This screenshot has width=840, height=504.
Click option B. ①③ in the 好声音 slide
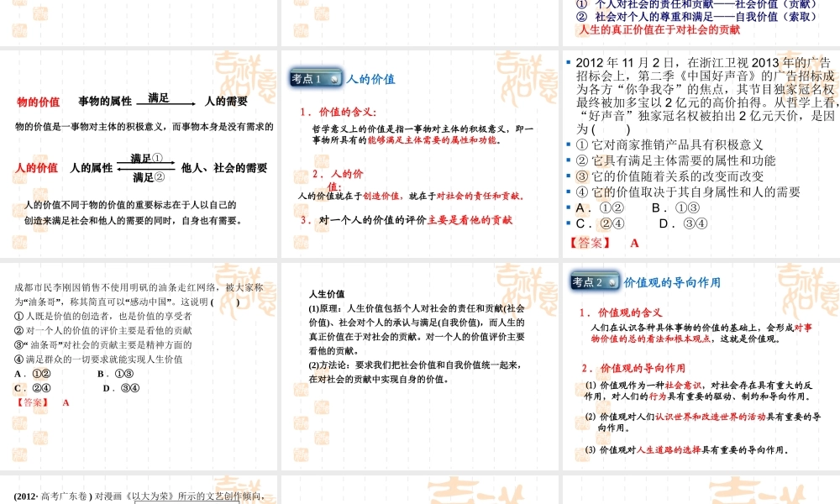pyautogui.click(x=675, y=207)
